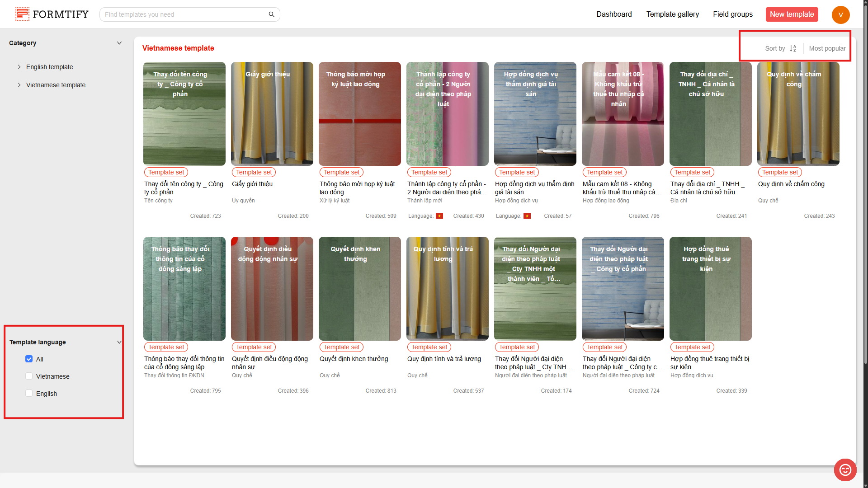Toggle the All language checkbox

pos(29,359)
